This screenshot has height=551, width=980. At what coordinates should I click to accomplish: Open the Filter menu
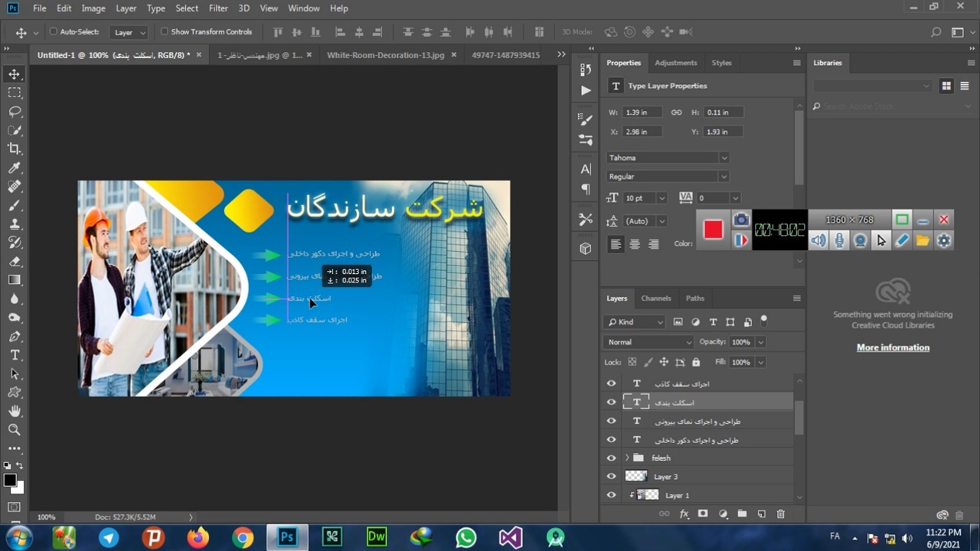(218, 8)
